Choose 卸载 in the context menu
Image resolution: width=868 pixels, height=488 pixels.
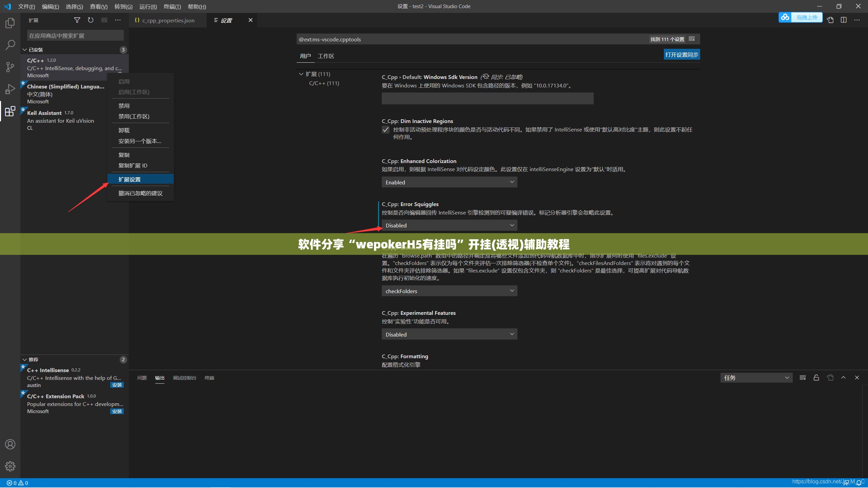(140, 130)
